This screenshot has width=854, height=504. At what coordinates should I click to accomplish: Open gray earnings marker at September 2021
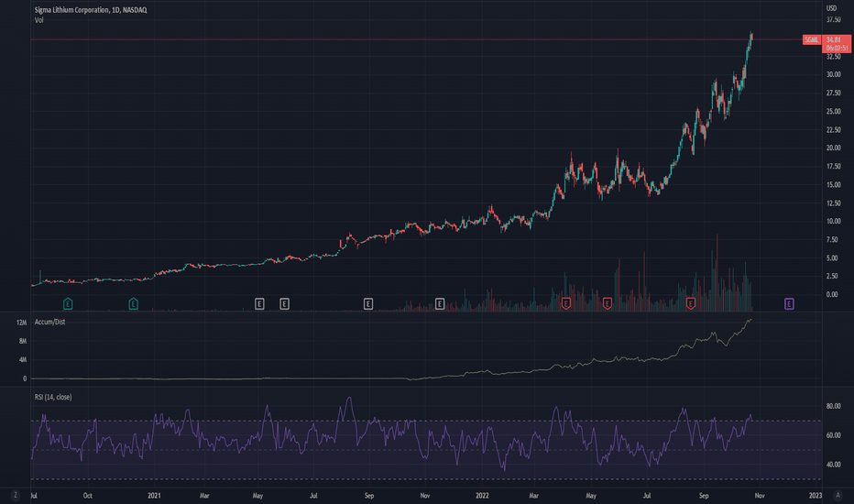tap(368, 303)
